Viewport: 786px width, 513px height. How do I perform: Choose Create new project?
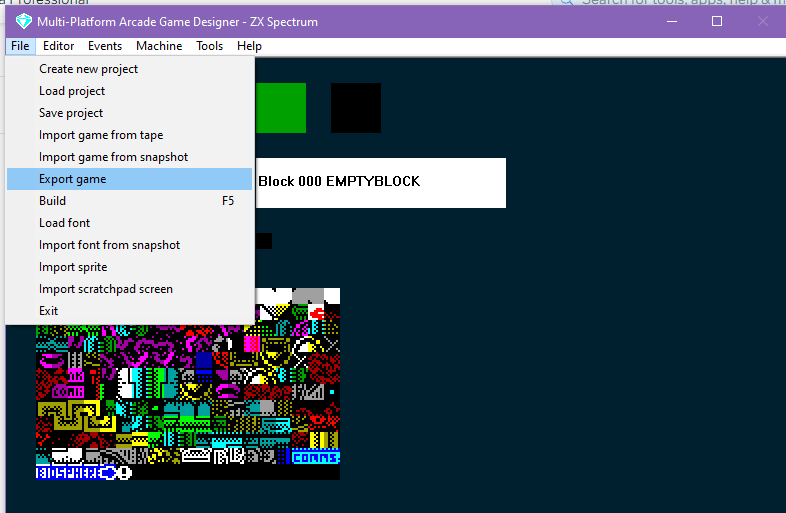(x=129, y=69)
